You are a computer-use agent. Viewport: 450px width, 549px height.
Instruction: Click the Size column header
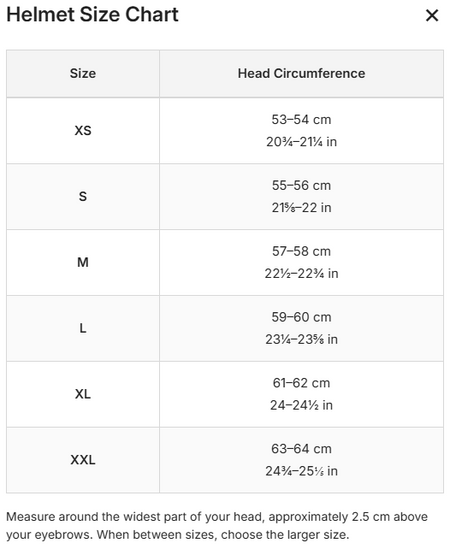point(83,74)
